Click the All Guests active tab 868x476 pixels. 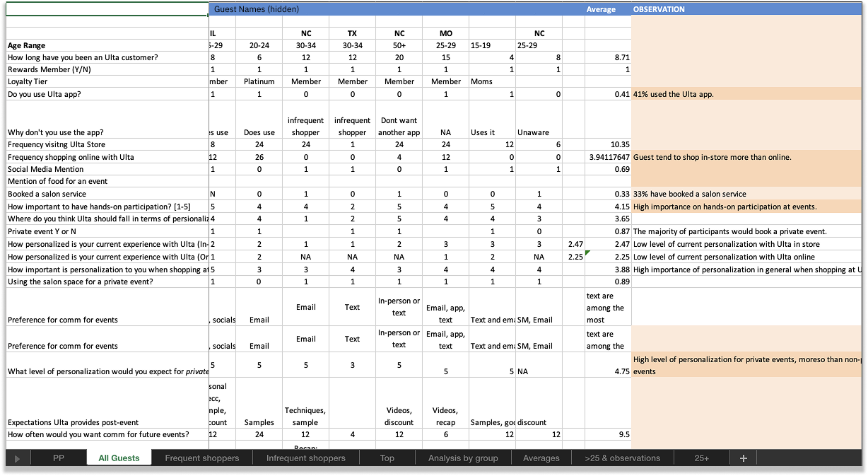coord(119,458)
